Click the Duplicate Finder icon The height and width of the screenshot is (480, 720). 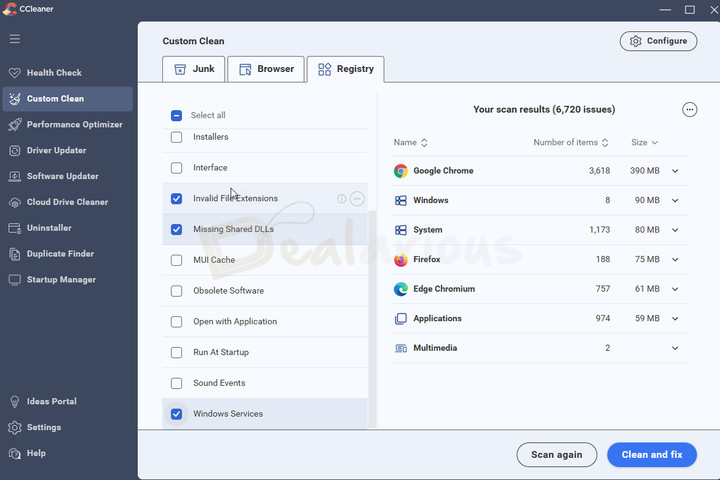[15, 254]
